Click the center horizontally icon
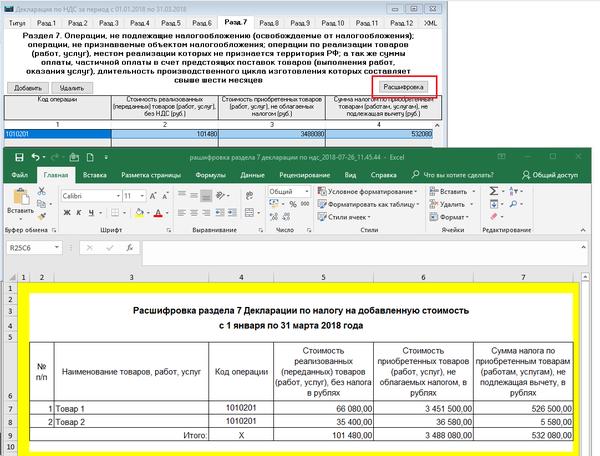The width and height of the screenshot is (600, 456). pos(194,213)
